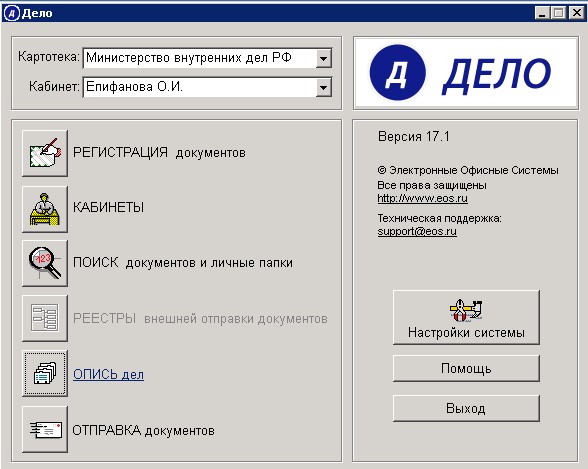Click the support@eos.ru email link
The height and width of the screenshot is (469, 588).
[x=417, y=231]
